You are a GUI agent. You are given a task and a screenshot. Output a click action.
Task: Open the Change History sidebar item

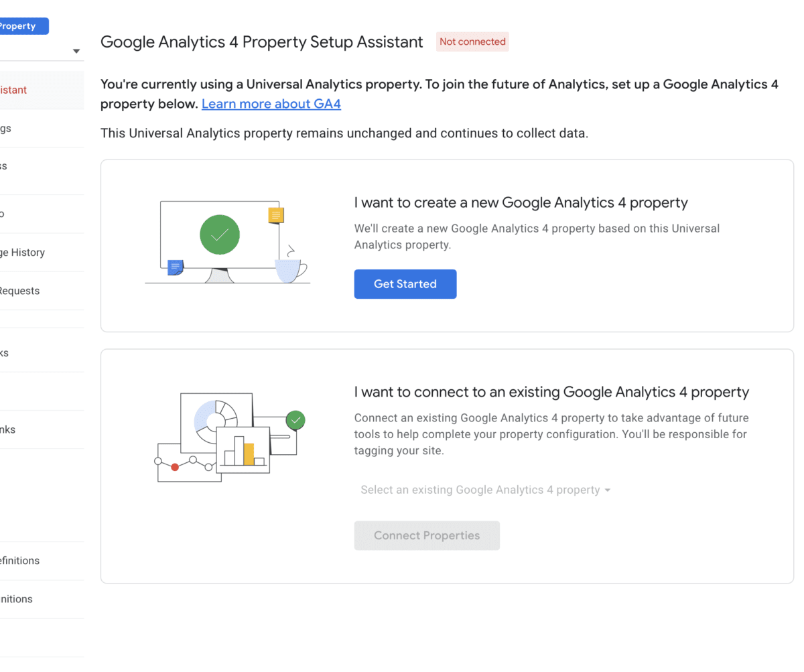click(x=22, y=253)
